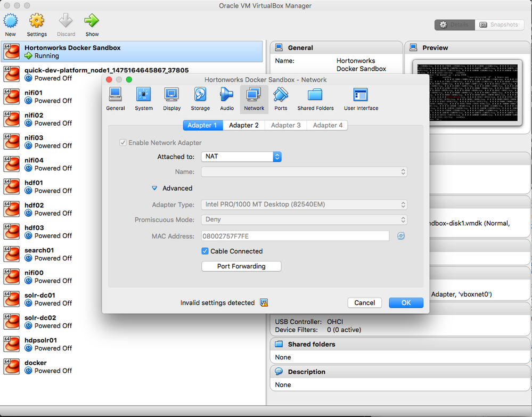Select the Storage settings icon

(x=200, y=99)
